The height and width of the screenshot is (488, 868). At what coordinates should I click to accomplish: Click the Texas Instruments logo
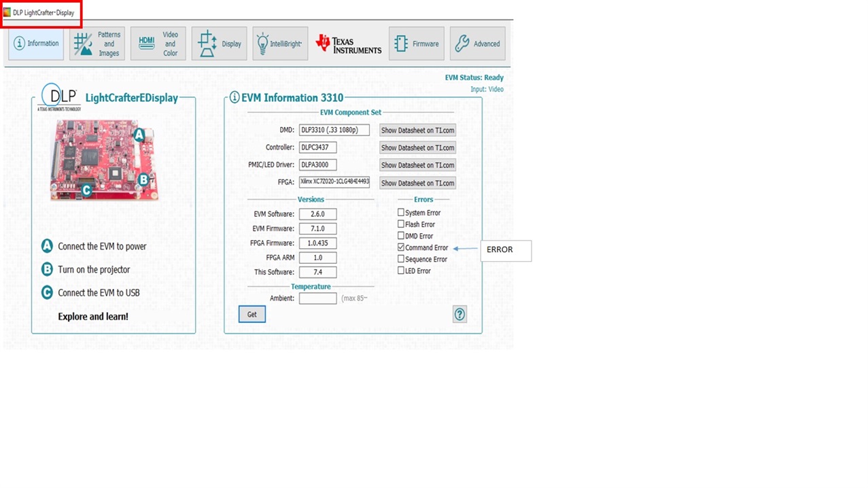349,44
